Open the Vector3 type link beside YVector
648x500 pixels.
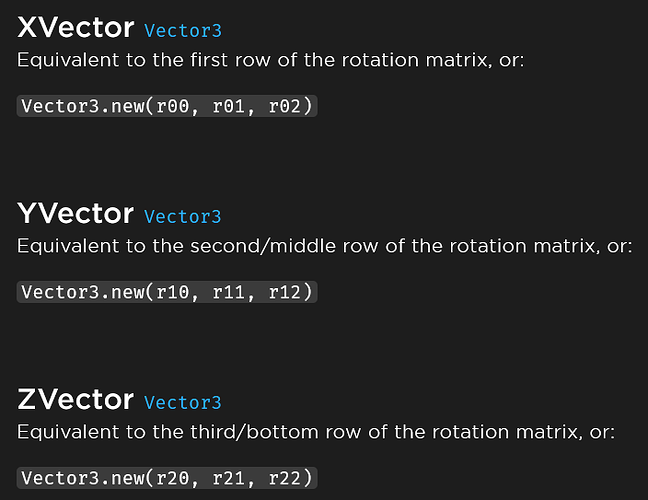coord(183,217)
